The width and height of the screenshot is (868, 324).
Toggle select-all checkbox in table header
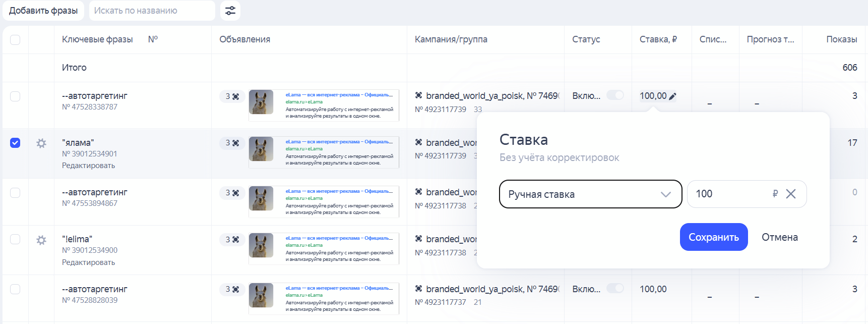(15, 39)
